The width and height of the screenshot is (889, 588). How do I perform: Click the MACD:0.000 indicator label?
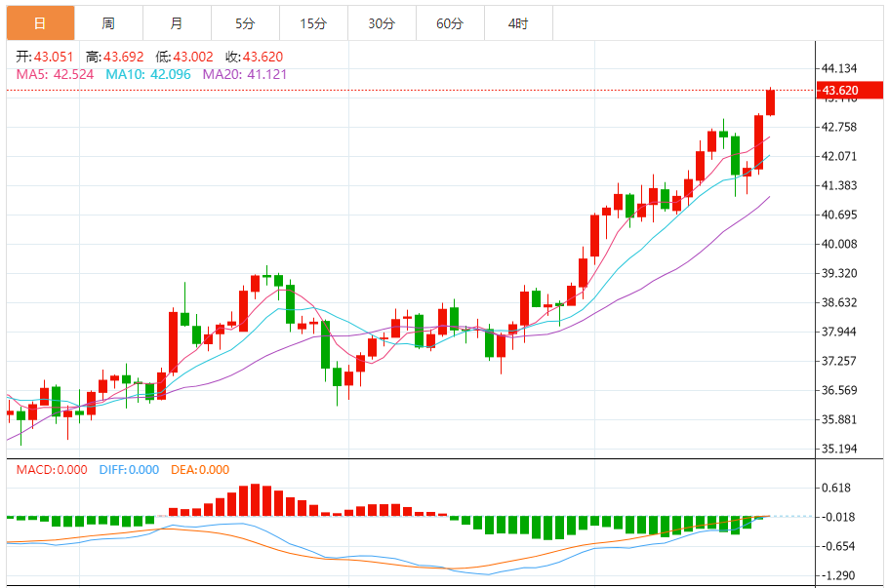click(53, 470)
